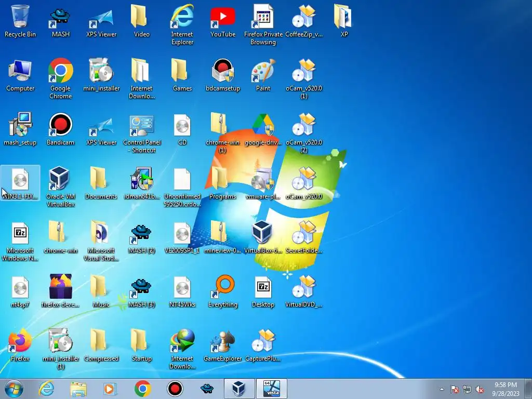Select the Firefox desktop shortcut
This screenshot has width=532, height=399.
(20, 345)
